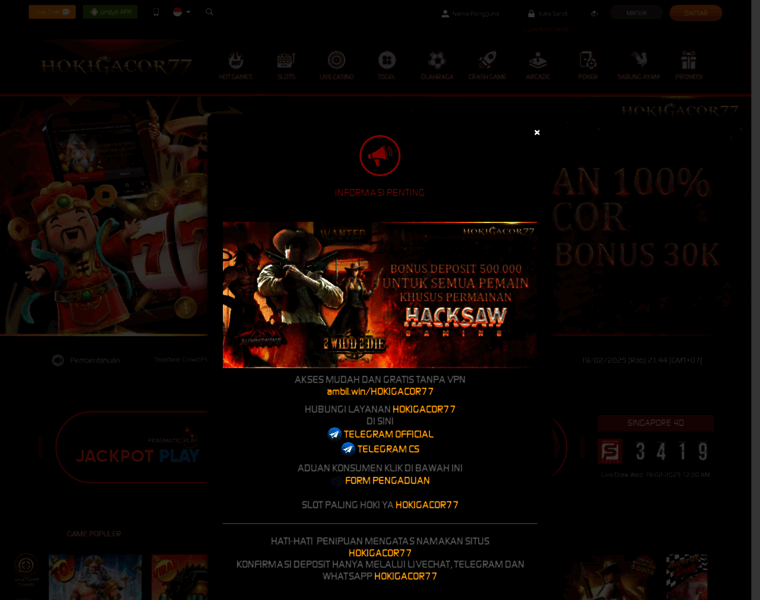This screenshot has height=600, width=760.
Task: Click the Telegram icon beside Telegram Official
Action: tap(334, 434)
